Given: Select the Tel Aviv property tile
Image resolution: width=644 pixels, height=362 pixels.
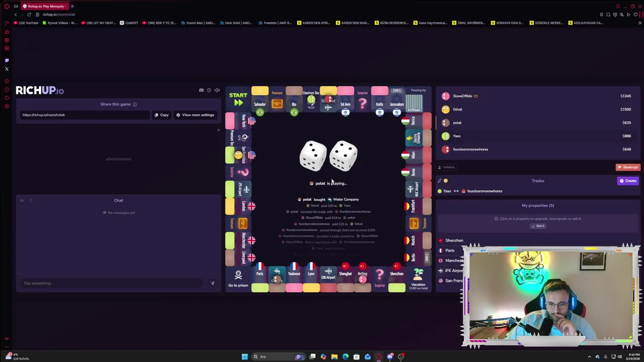Looking at the screenshot, I should pos(345,100).
